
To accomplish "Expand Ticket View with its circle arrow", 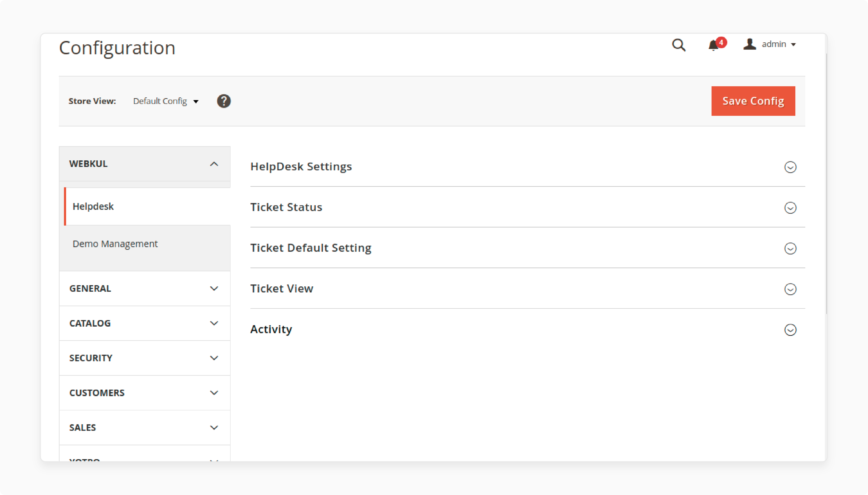I will [790, 289].
